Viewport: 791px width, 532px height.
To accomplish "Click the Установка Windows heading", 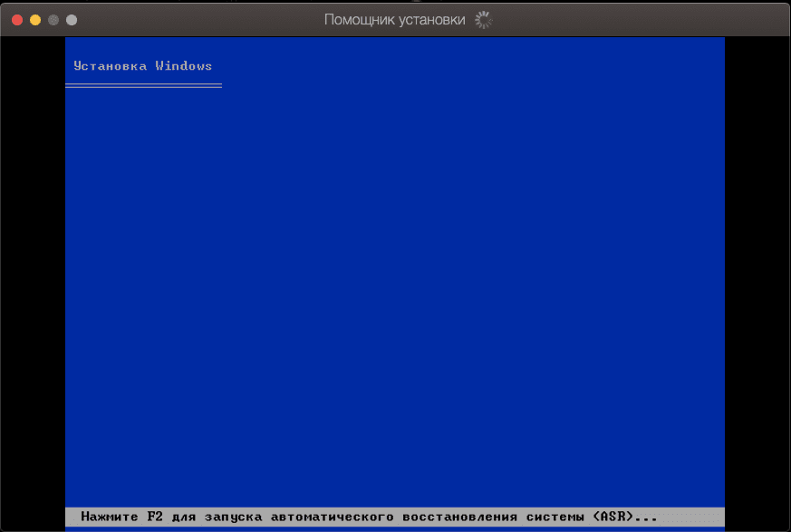I will [143, 66].
